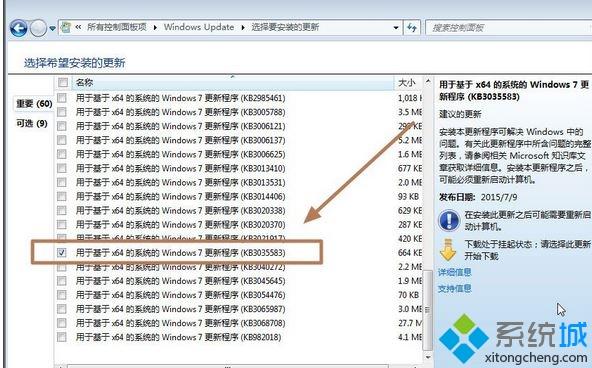592x368 pixels.
Task: Click the 建议的更新 label in details pane
Action: [460, 114]
